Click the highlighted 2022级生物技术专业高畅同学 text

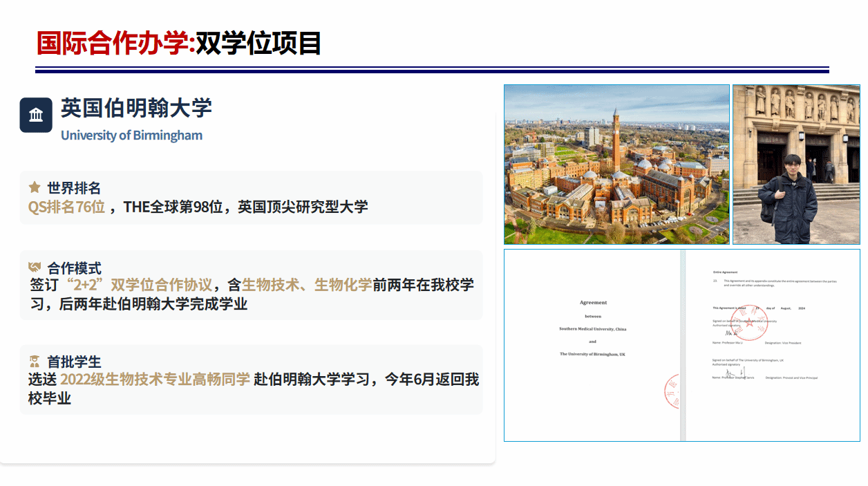tap(155, 379)
